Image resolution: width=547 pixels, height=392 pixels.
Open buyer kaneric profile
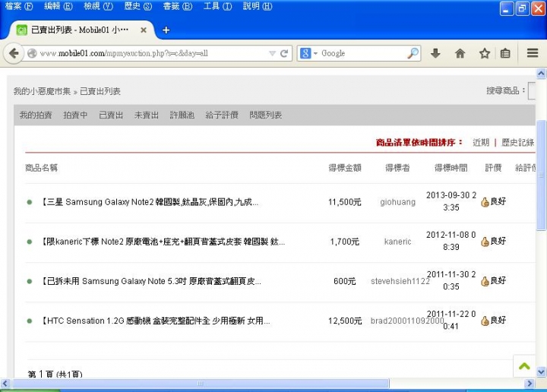397,242
